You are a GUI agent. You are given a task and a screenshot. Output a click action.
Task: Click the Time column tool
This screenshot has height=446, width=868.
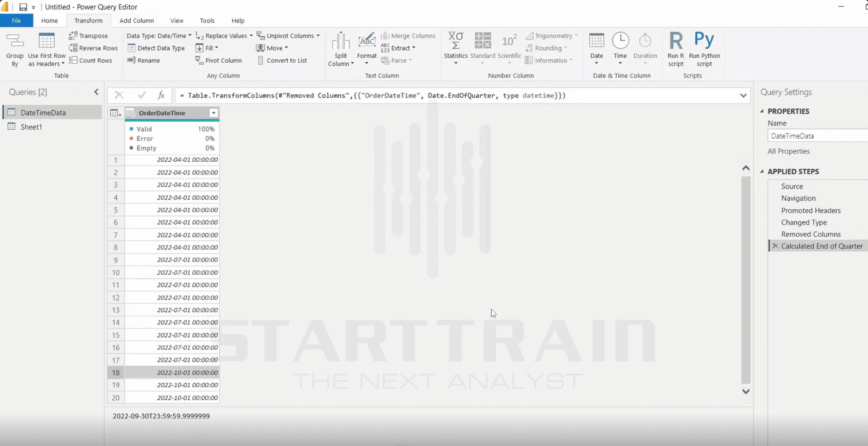point(620,49)
